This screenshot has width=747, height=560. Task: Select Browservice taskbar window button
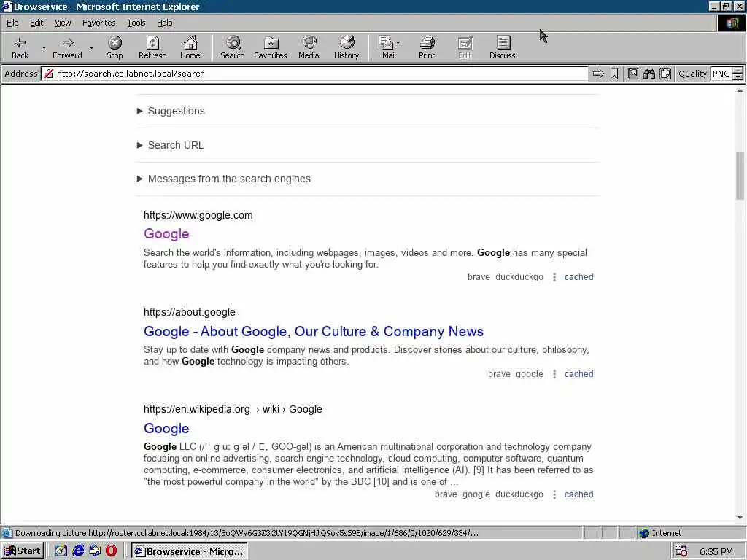[189, 551]
